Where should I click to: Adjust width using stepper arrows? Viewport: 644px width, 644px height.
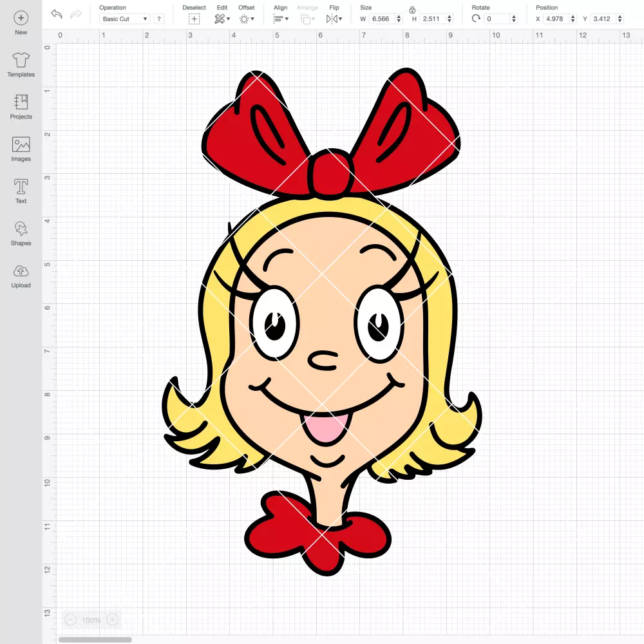pyautogui.click(x=399, y=19)
